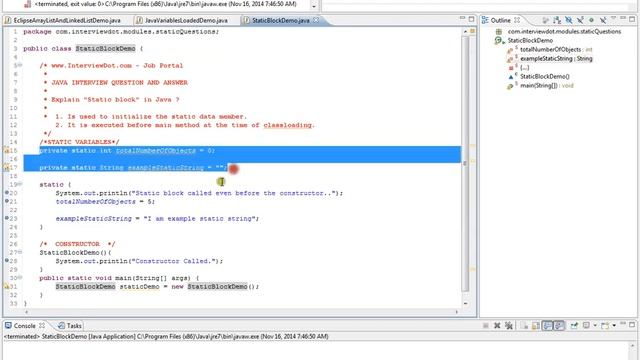The height and width of the screenshot is (360, 640).
Task: Collapse the static block fold at line 19
Action: [x=19, y=184]
